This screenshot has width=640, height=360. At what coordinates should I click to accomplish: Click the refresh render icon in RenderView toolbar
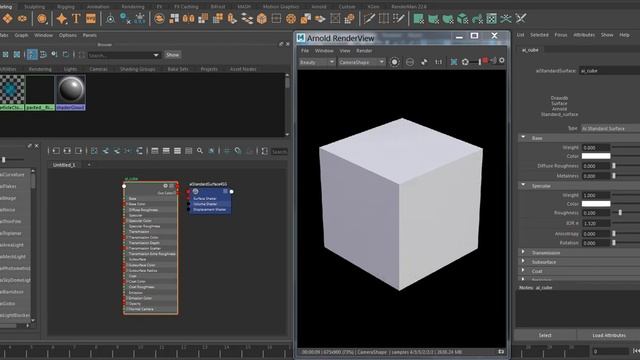click(465, 62)
